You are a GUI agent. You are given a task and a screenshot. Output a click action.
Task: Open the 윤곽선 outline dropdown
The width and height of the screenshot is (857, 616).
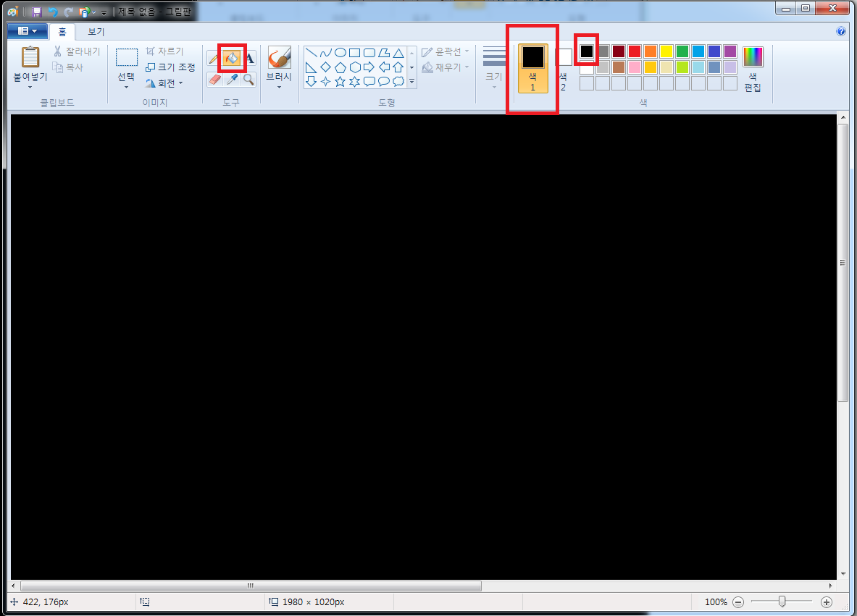coord(446,51)
